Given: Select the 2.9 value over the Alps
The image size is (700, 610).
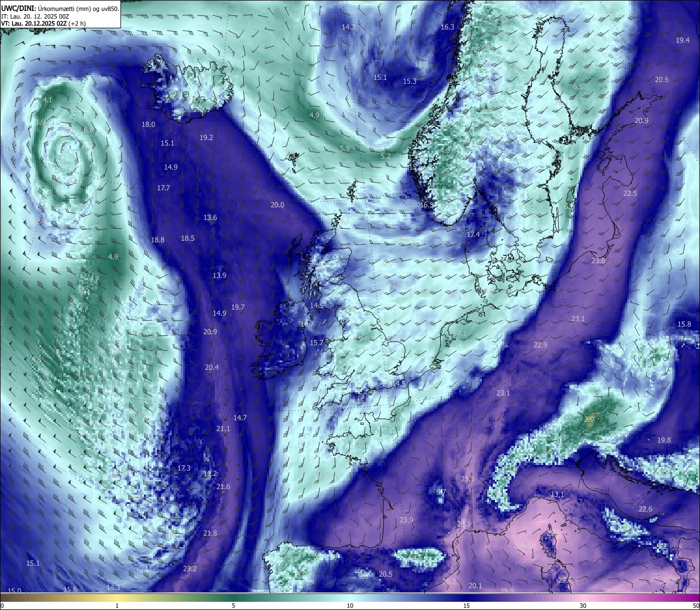Looking at the screenshot, I should click(x=589, y=420).
